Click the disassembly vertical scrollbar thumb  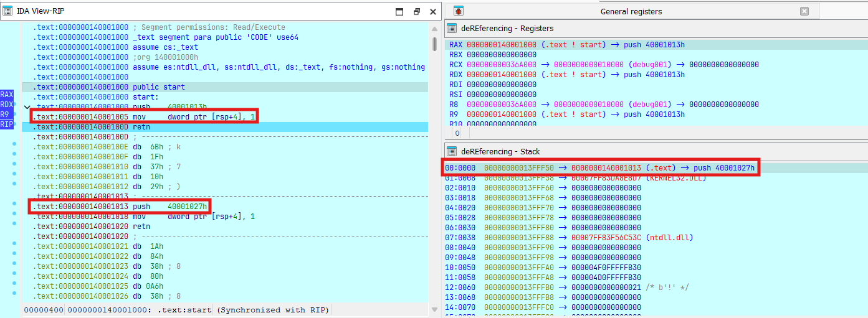(x=434, y=44)
